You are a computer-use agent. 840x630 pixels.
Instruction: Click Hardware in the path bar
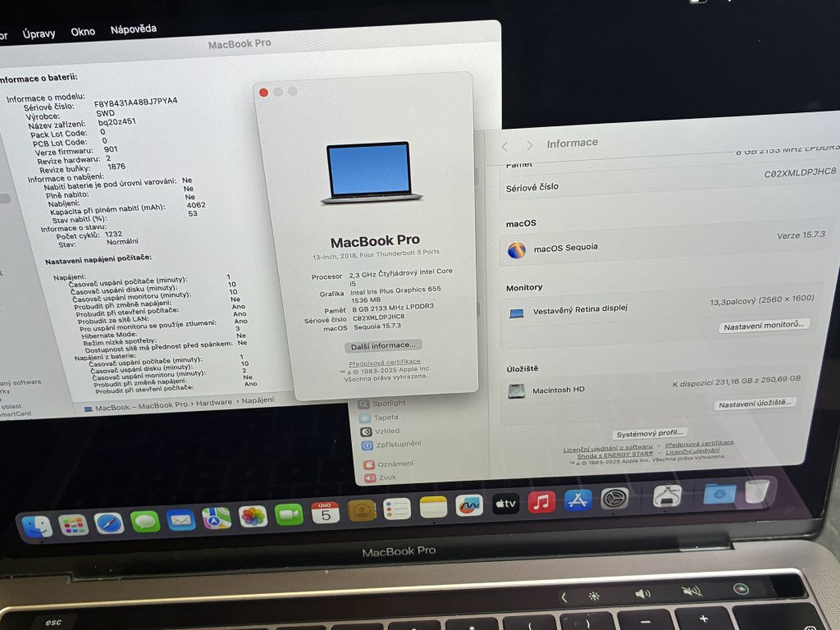(x=214, y=402)
